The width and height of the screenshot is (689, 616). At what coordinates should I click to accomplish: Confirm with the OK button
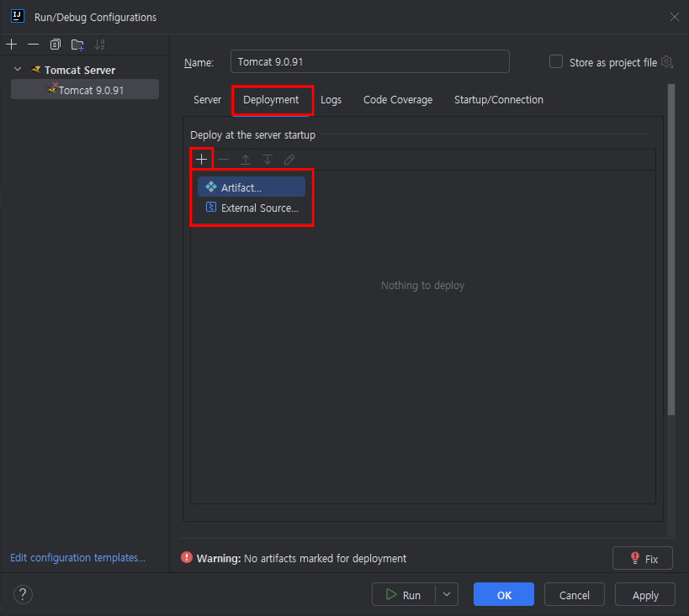pyautogui.click(x=504, y=594)
